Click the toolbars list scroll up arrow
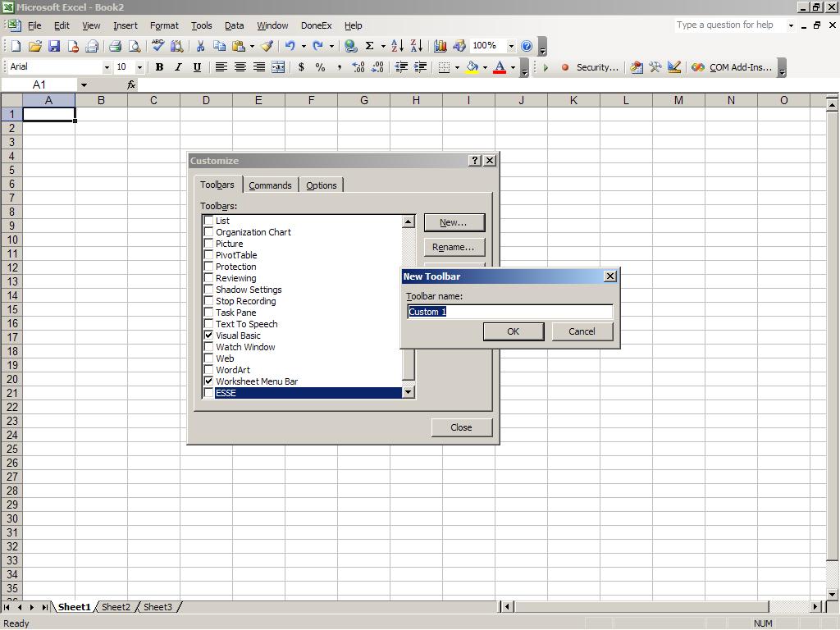Viewport: 840px width, 630px height. coord(409,221)
